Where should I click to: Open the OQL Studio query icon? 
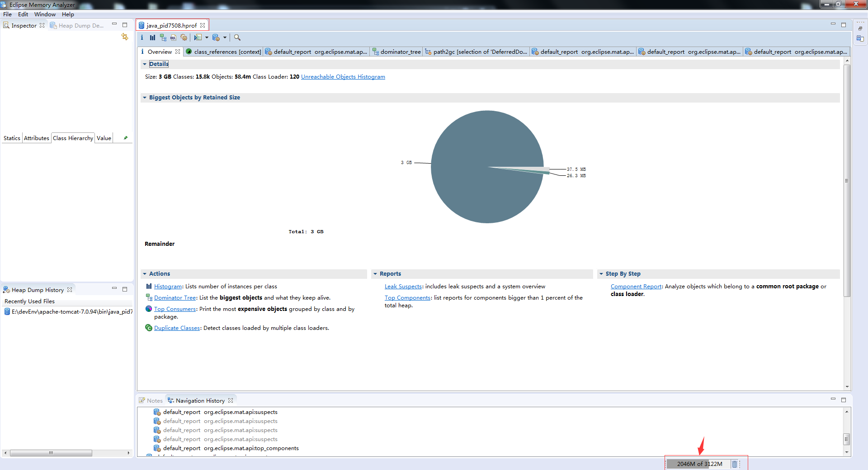tap(173, 38)
